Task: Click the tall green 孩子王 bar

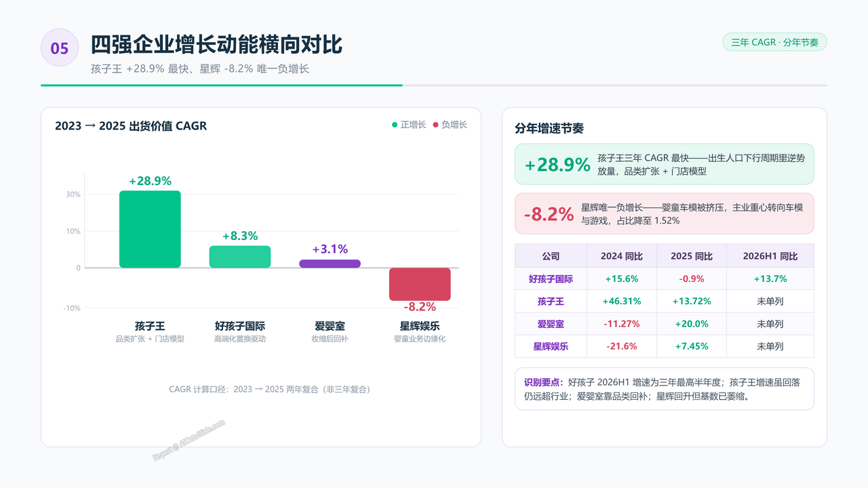Action: point(150,229)
